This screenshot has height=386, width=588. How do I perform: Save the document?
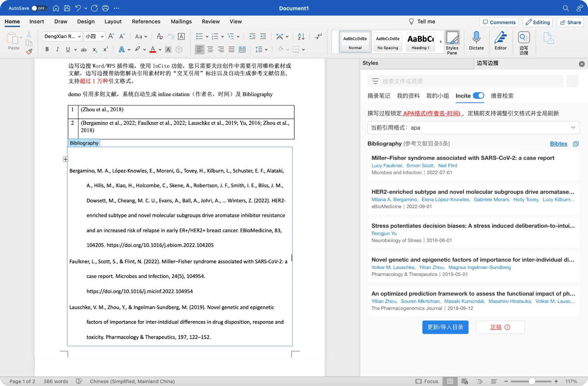click(x=67, y=8)
